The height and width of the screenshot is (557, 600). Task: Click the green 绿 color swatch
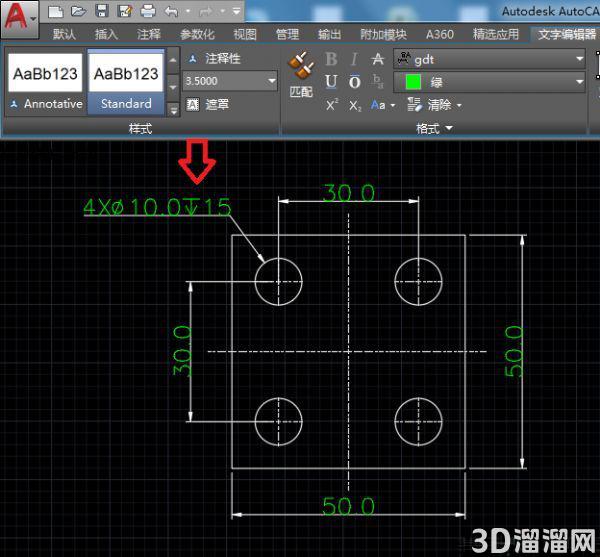(x=413, y=82)
